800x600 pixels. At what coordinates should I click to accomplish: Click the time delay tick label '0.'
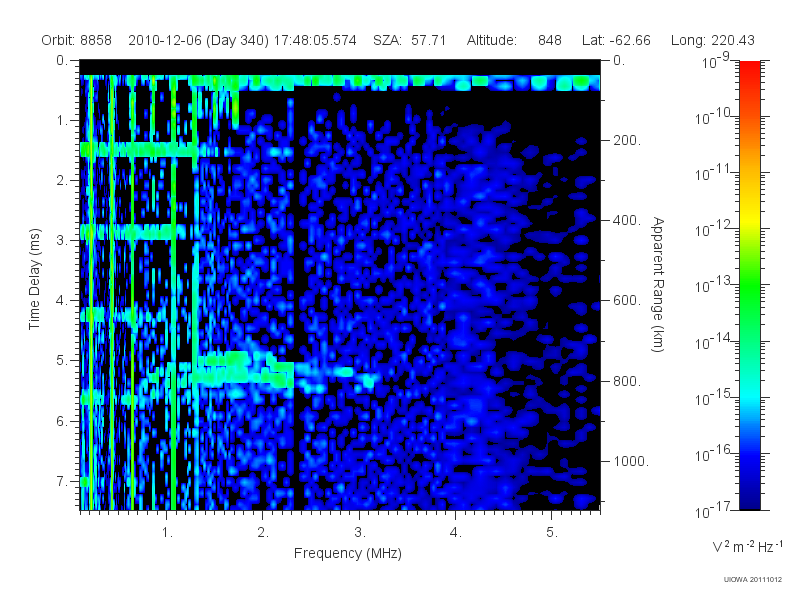click(62, 60)
